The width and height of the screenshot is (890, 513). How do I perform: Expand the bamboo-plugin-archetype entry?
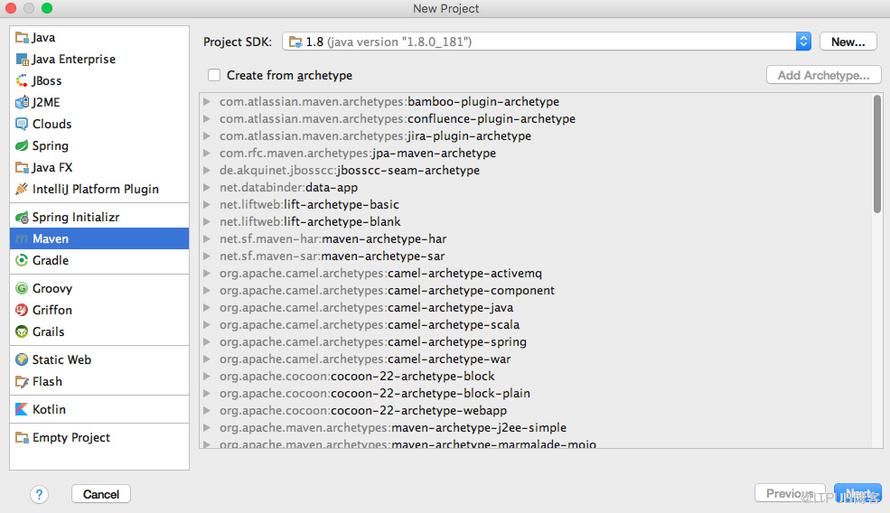pos(207,102)
